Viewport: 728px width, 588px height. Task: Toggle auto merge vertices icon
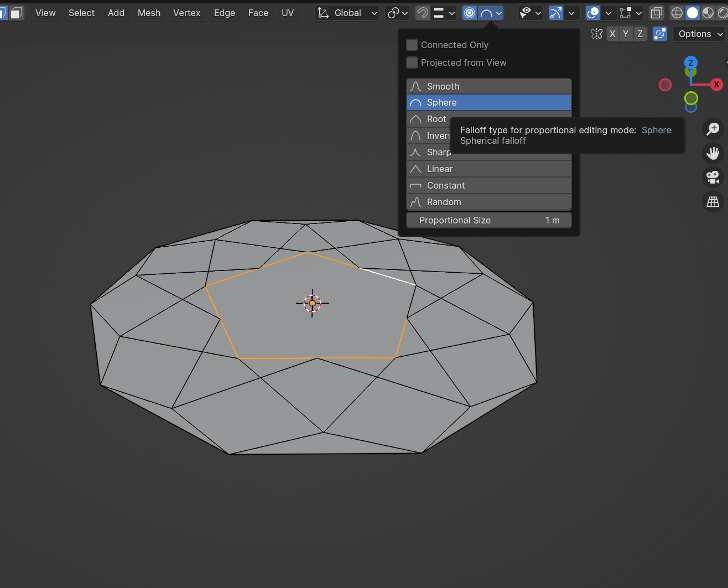[660, 34]
